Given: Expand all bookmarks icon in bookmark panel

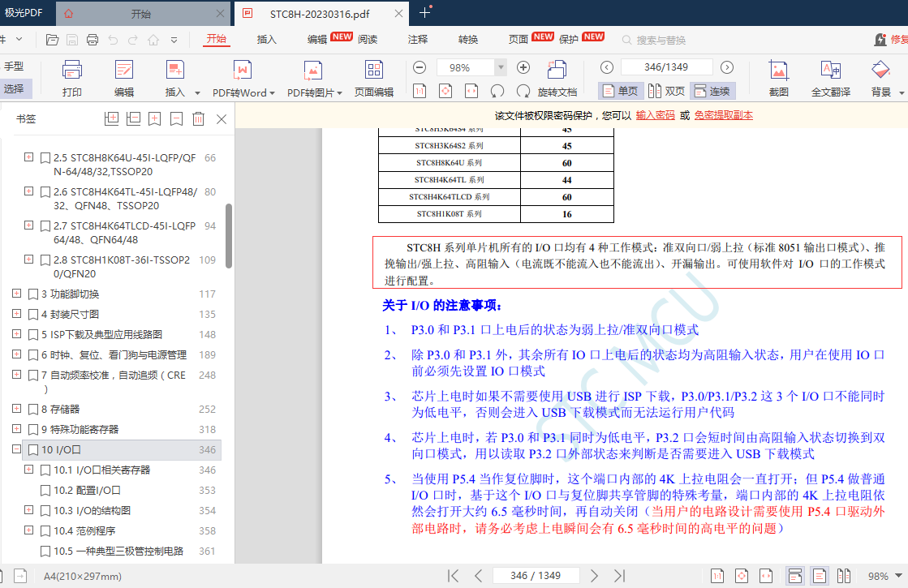Looking at the screenshot, I should tap(111, 118).
